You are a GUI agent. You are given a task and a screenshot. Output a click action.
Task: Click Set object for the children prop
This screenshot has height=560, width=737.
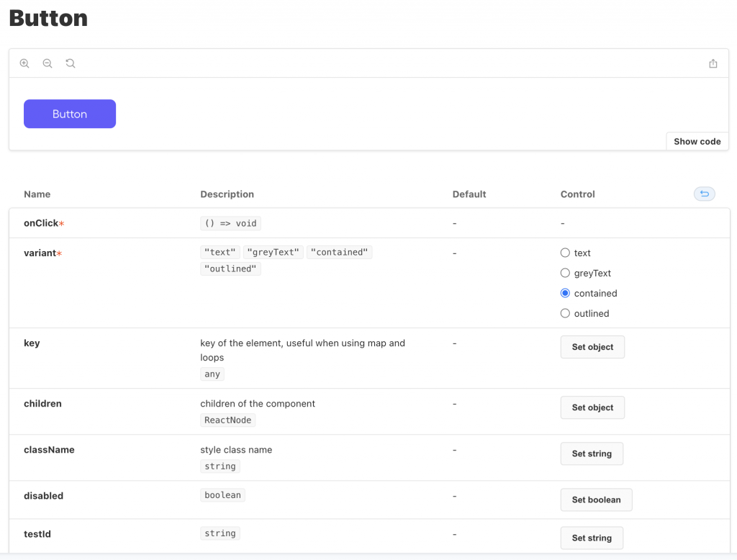pos(592,407)
